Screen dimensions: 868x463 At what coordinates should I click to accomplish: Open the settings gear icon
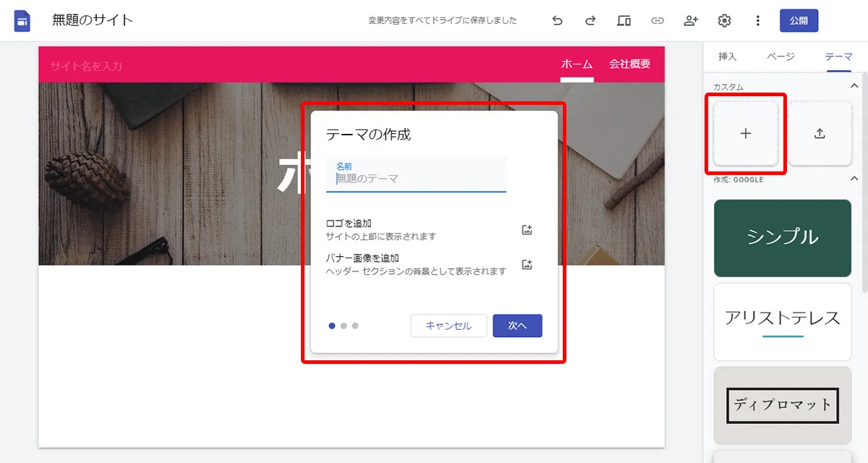click(x=723, y=20)
